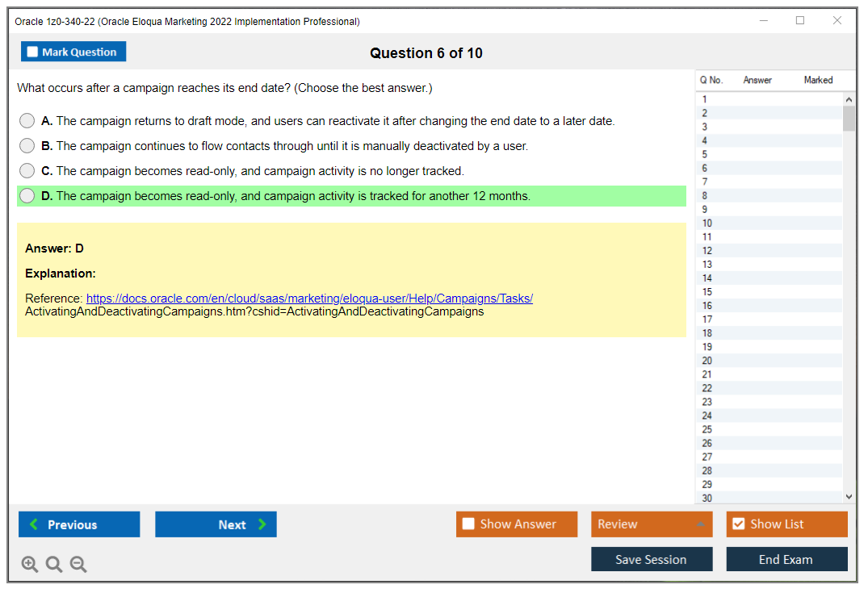Open the Review dropdown menu
The image size is (868, 593).
pos(652,524)
